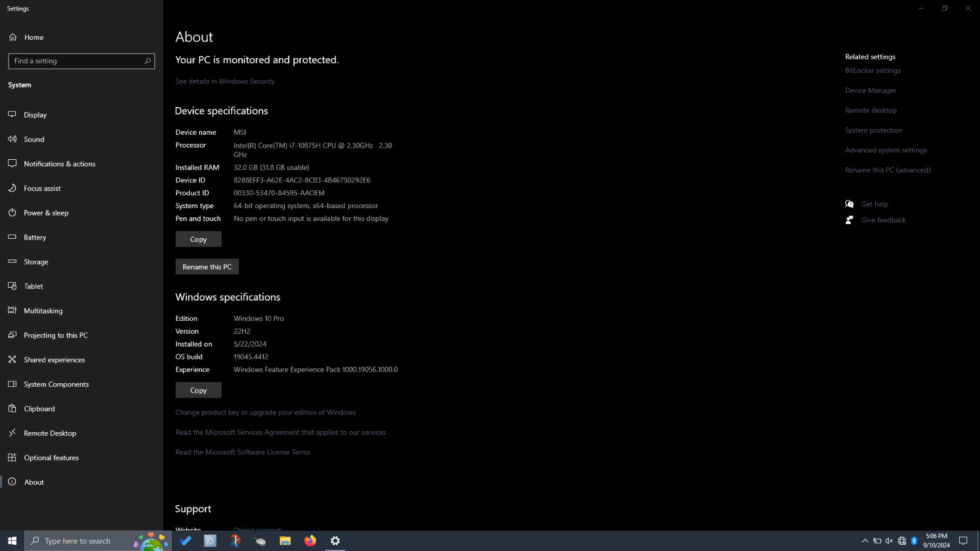Open File Explorer from the taskbar
980x551 pixels.
pos(285,541)
